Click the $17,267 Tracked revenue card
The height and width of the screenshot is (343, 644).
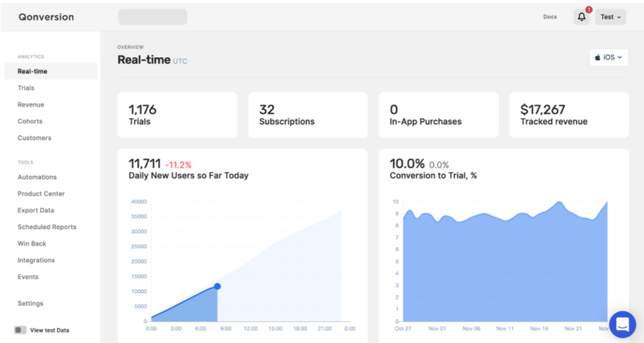pyautogui.click(x=569, y=115)
